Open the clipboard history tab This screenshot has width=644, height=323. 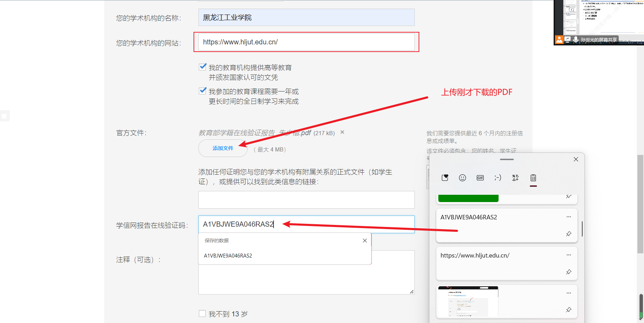tap(533, 178)
